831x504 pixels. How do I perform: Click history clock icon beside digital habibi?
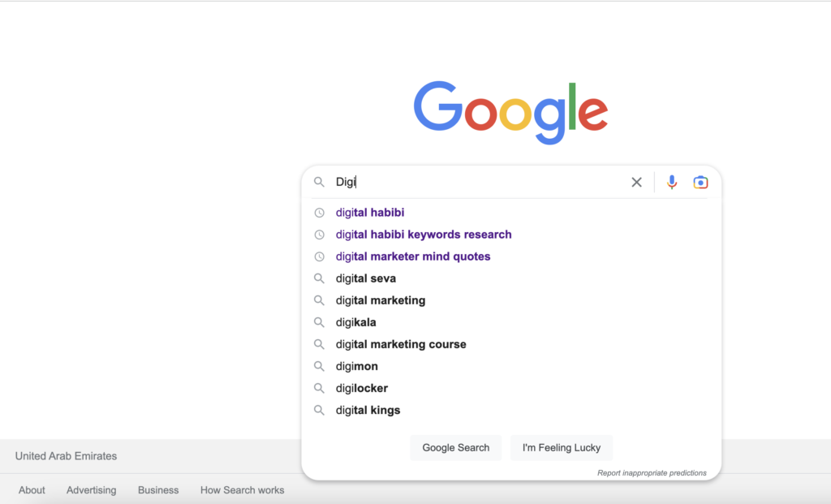320,213
